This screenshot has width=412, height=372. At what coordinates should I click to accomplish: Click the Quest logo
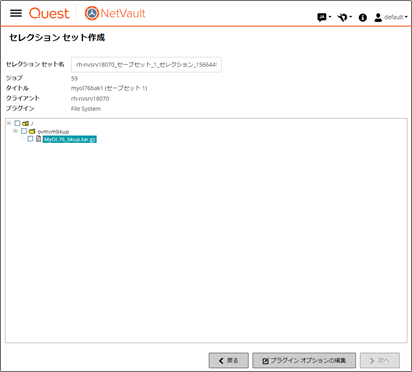pyautogui.click(x=49, y=13)
